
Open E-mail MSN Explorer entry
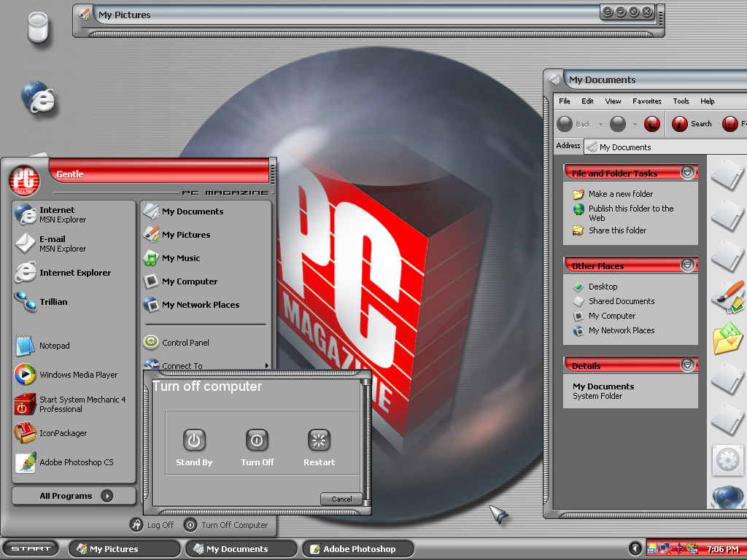tap(74, 244)
